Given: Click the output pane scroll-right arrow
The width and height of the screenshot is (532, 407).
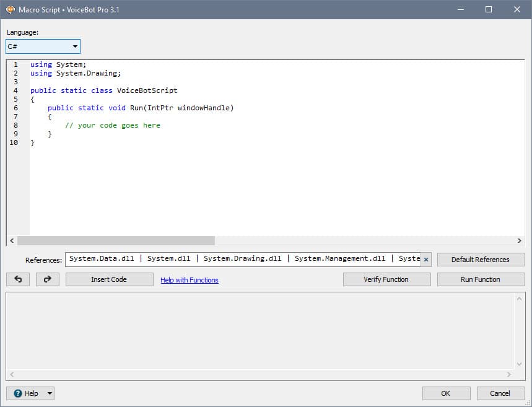Looking at the screenshot, I should coord(508,374).
